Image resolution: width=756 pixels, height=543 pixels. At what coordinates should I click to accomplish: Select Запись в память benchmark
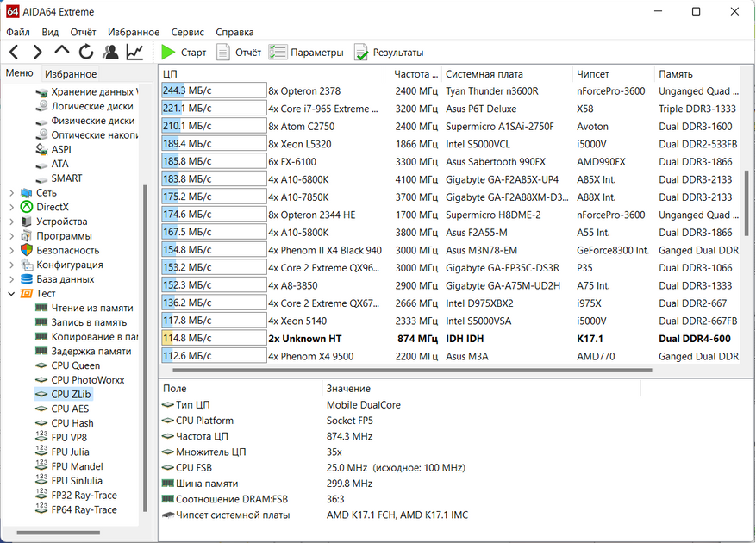(x=82, y=322)
